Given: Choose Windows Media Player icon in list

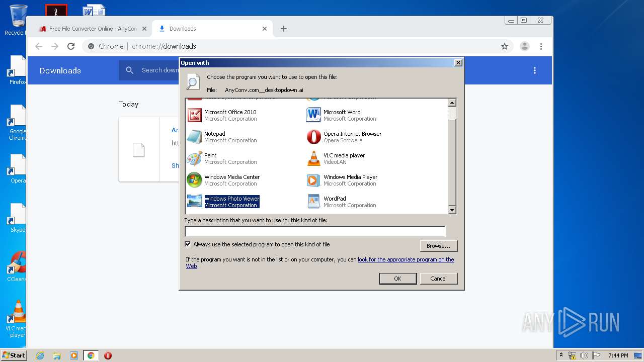Looking at the screenshot, I should click(x=313, y=180).
